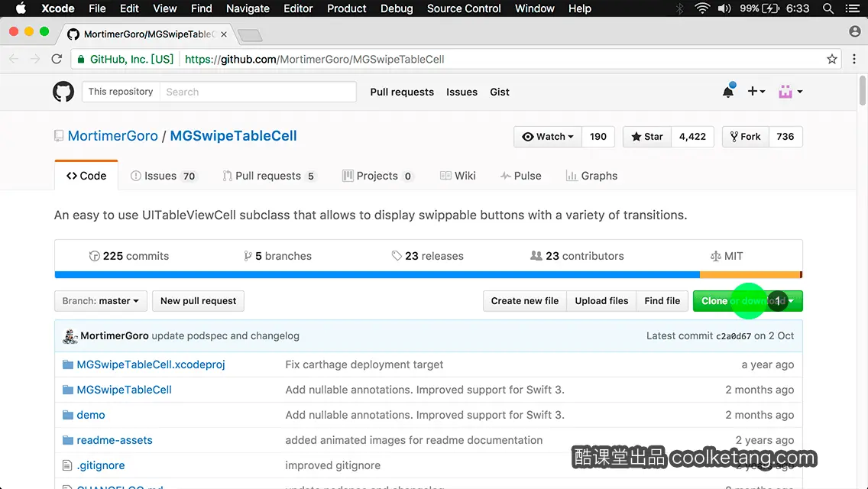Open the Wi-Fi status menu
Image resolution: width=868 pixels, height=489 pixels.
tap(702, 8)
